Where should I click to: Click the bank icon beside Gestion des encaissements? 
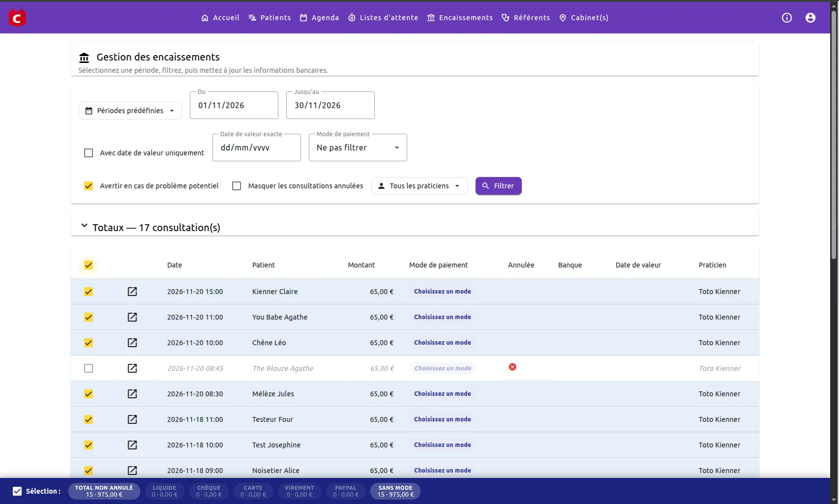(84, 58)
